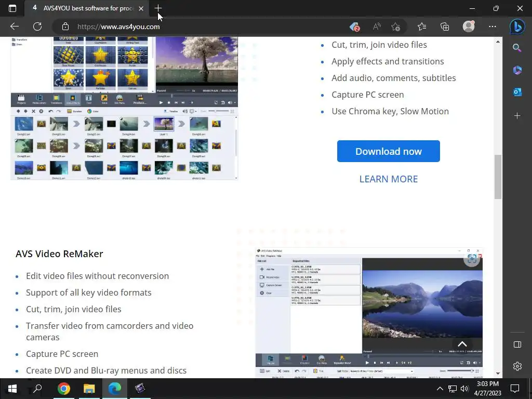Click 'Edit video files without reconversion' text
The image size is (532, 399).
click(x=97, y=276)
